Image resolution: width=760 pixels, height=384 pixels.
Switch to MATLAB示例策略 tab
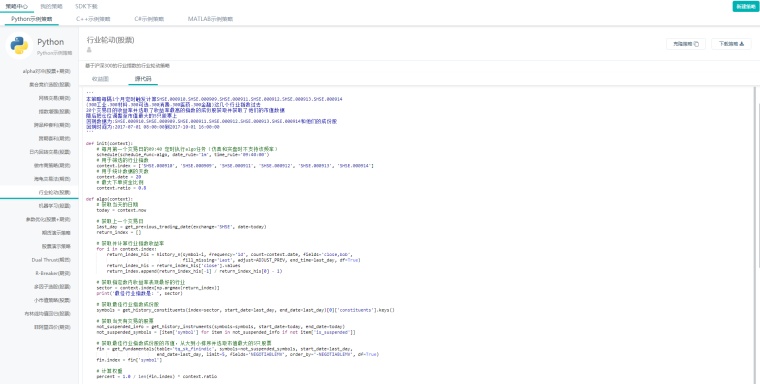click(210, 19)
